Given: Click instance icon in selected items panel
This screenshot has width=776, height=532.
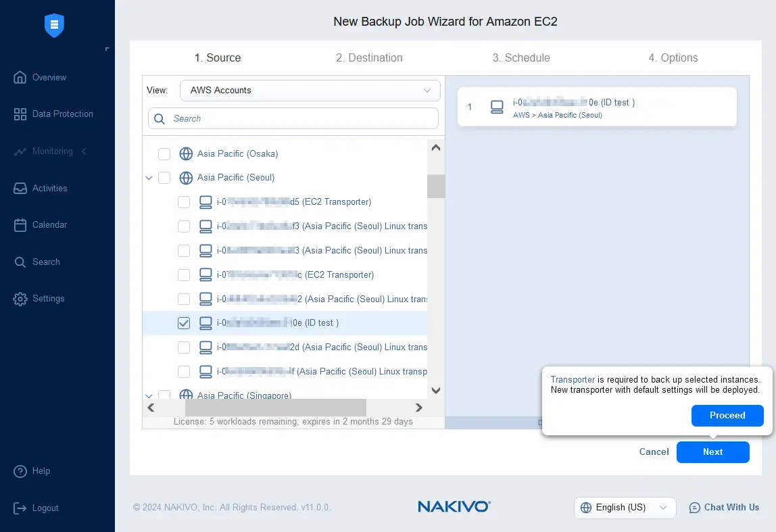Looking at the screenshot, I should [497, 107].
